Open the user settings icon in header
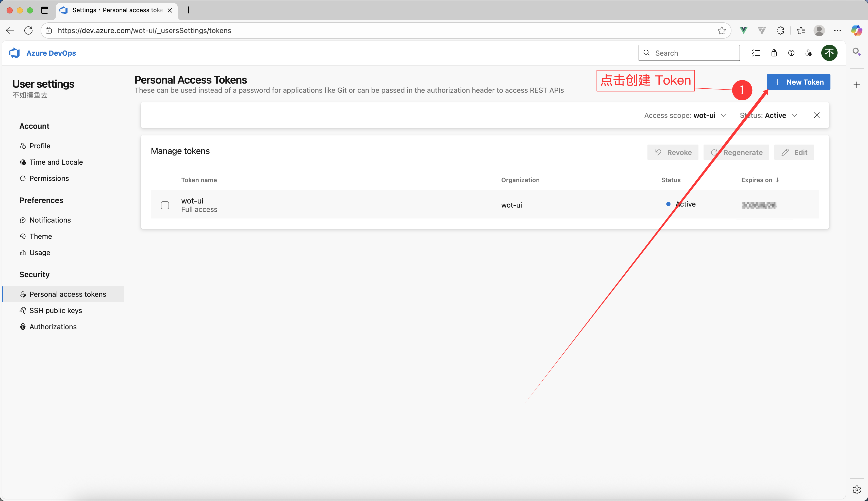This screenshot has height=501, width=868. (809, 53)
